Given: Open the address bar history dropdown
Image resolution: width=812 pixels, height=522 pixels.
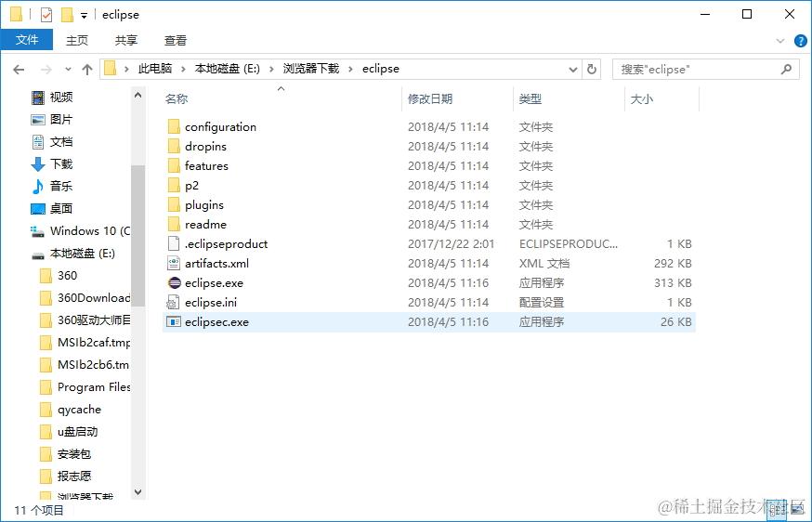Looking at the screenshot, I should [572, 69].
